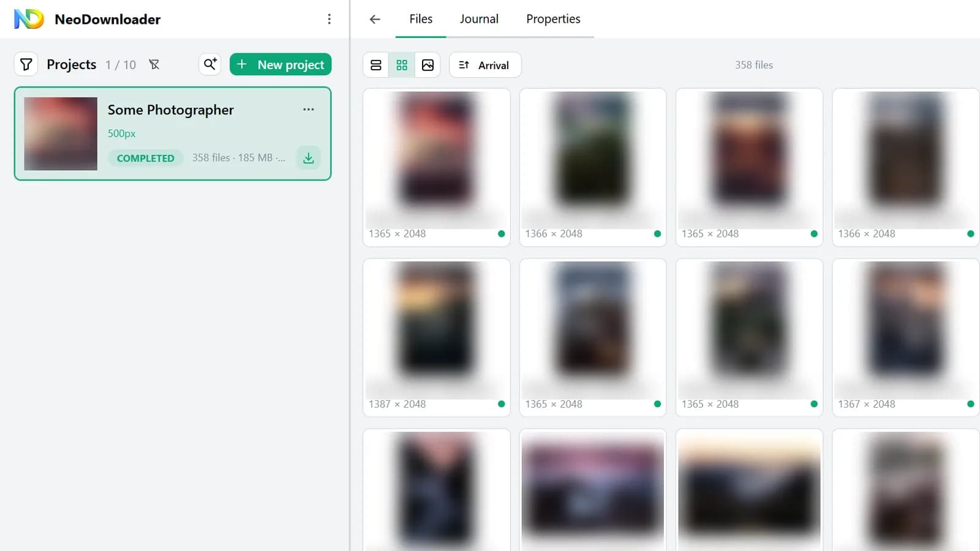Click the 1367 × 2048 dimensions text
The image size is (980, 551).
coord(867,404)
